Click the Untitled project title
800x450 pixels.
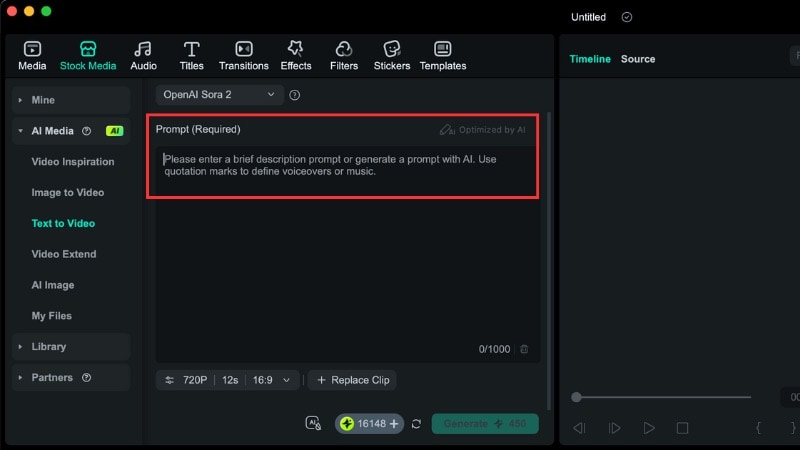coord(588,17)
